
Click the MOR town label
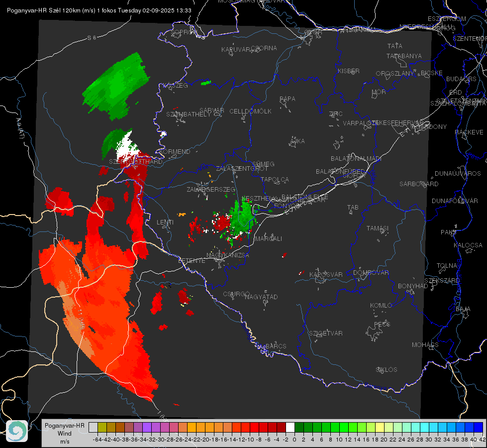pyautogui.click(x=379, y=92)
